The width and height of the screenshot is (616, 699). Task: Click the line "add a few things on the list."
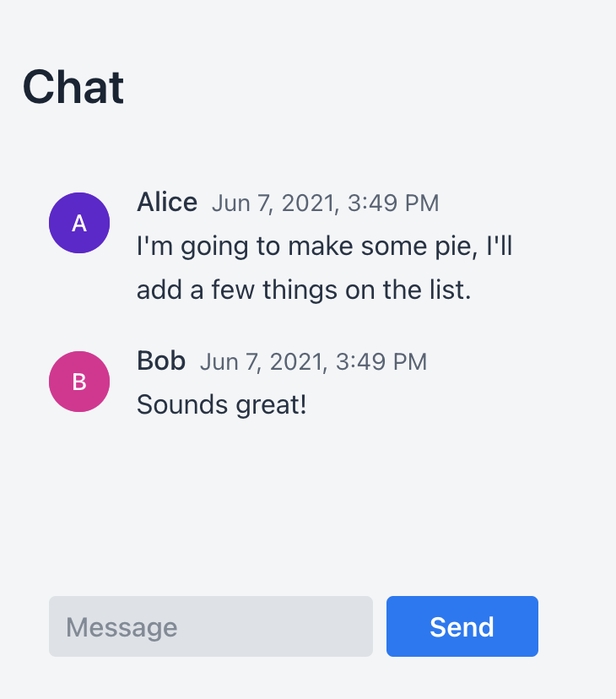(x=304, y=290)
